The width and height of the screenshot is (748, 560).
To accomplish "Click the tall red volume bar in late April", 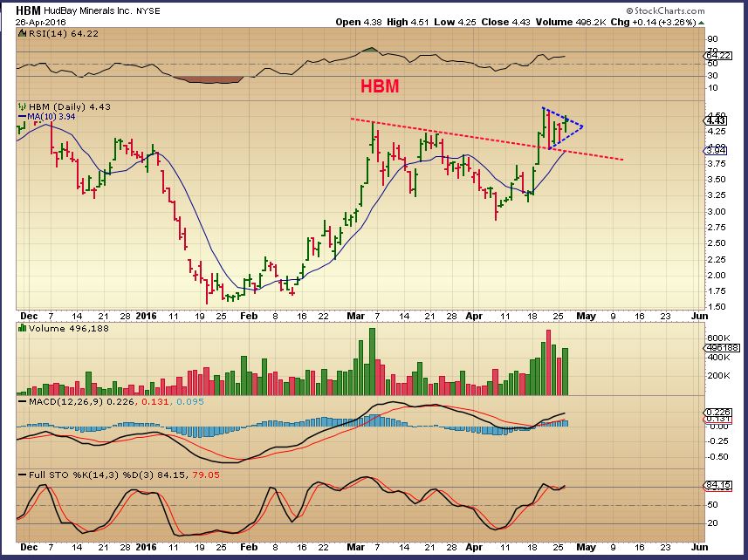I will pyautogui.click(x=549, y=363).
